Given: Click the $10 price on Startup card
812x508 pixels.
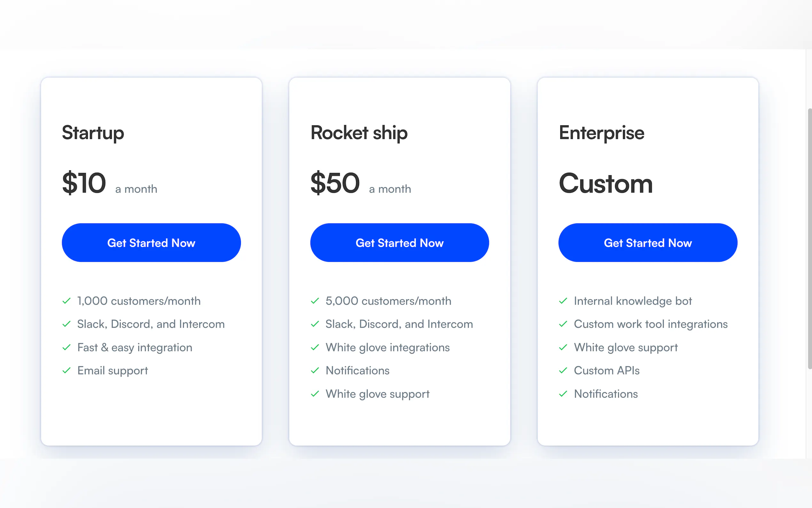Looking at the screenshot, I should 84,183.
